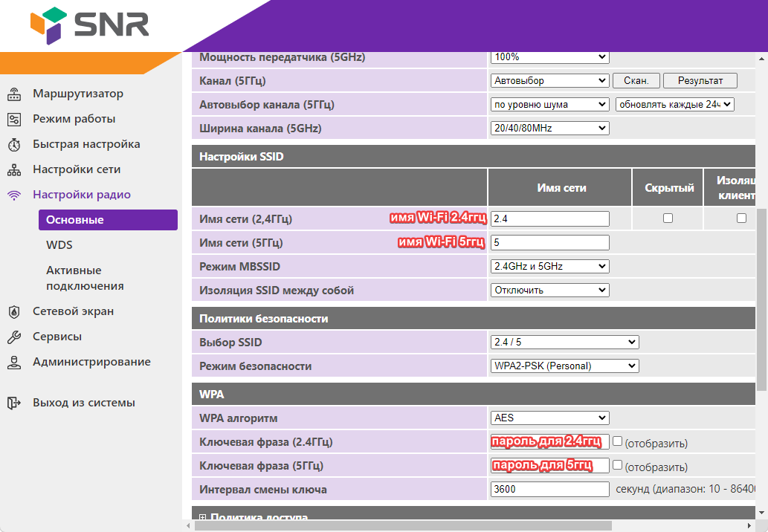Click the logout icon for Выход из системы
This screenshot has height=532, width=768.
(x=14, y=403)
